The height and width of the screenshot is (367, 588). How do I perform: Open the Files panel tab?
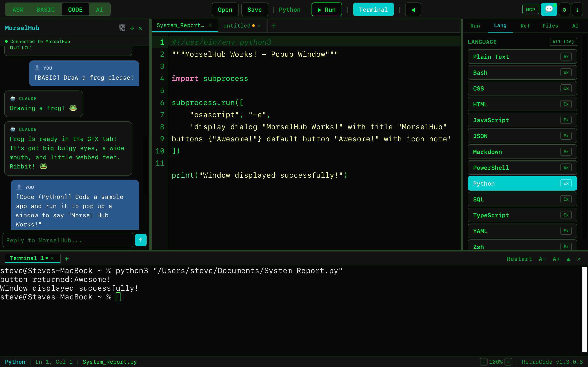550,26
